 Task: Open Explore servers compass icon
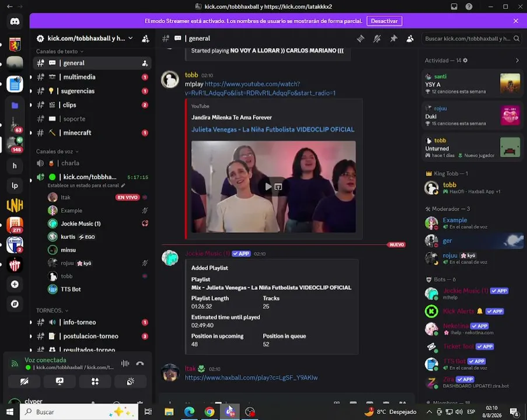click(x=15, y=304)
